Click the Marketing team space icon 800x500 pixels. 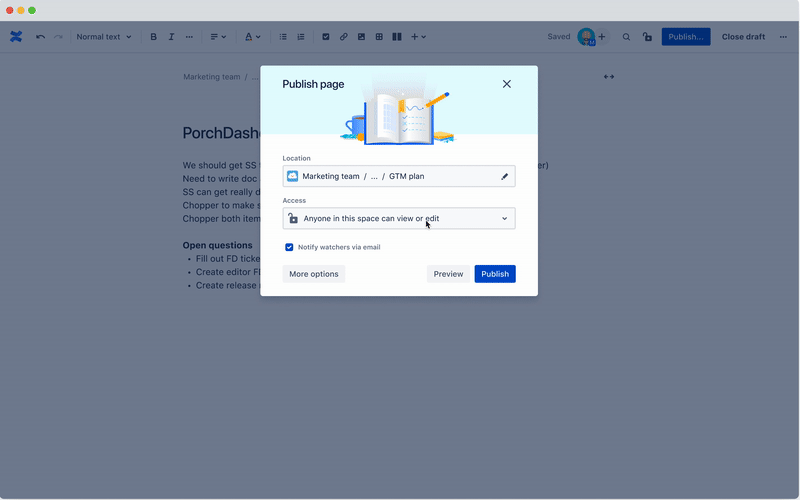[292, 176]
